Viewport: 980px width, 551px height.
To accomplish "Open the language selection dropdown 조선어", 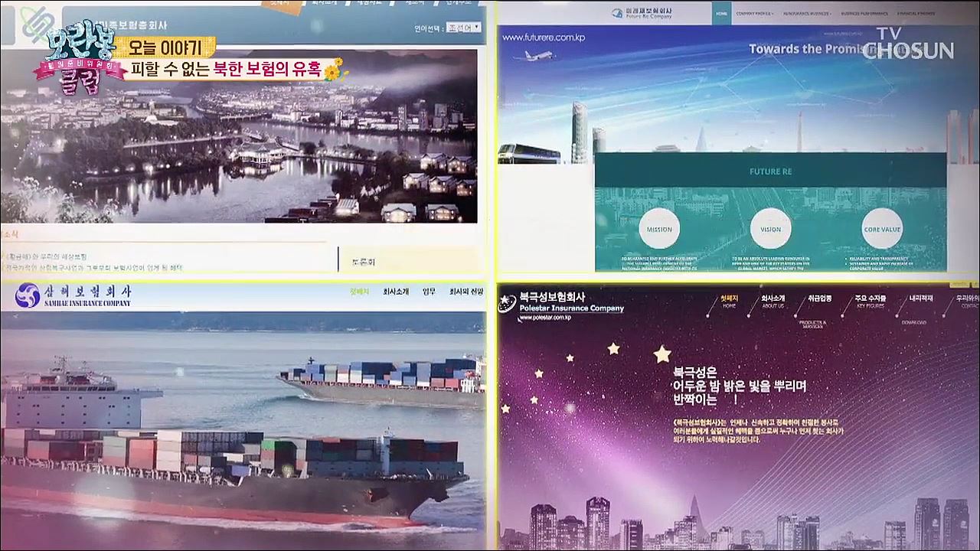I will [464, 27].
